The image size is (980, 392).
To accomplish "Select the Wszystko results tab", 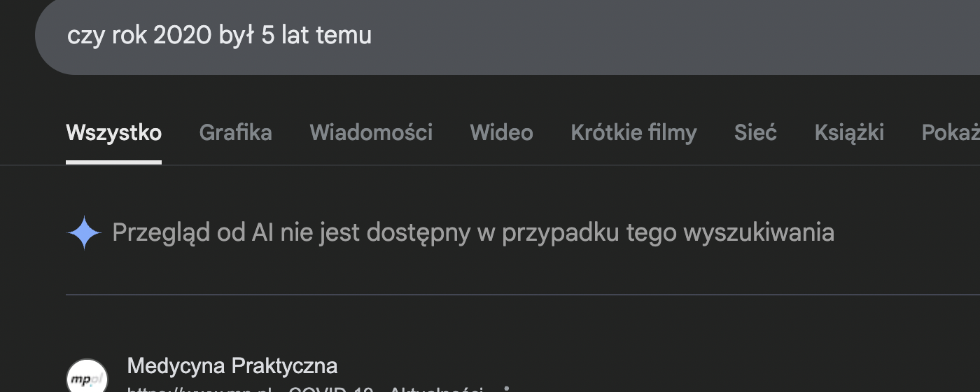I will click(x=113, y=132).
